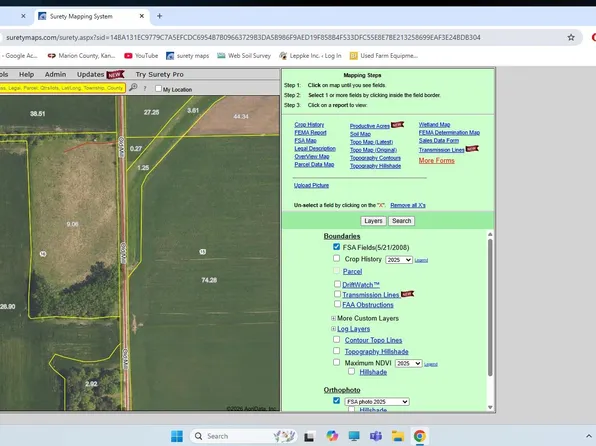Enable the DriftWatch layer checkbox
The height and width of the screenshot is (446, 596).
[337, 284]
